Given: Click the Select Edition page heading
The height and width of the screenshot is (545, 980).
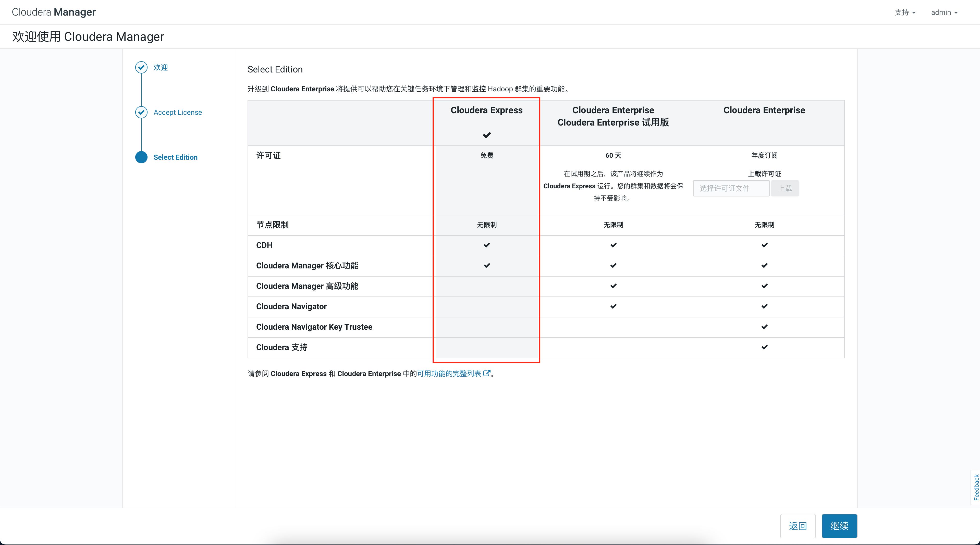Looking at the screenshot, I should [x=275, y=69].
